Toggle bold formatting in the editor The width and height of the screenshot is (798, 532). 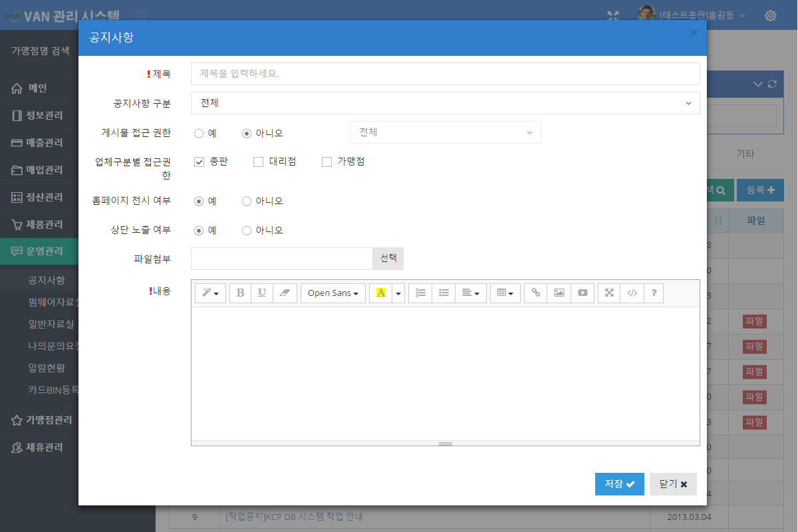click(x=241, y=293)
